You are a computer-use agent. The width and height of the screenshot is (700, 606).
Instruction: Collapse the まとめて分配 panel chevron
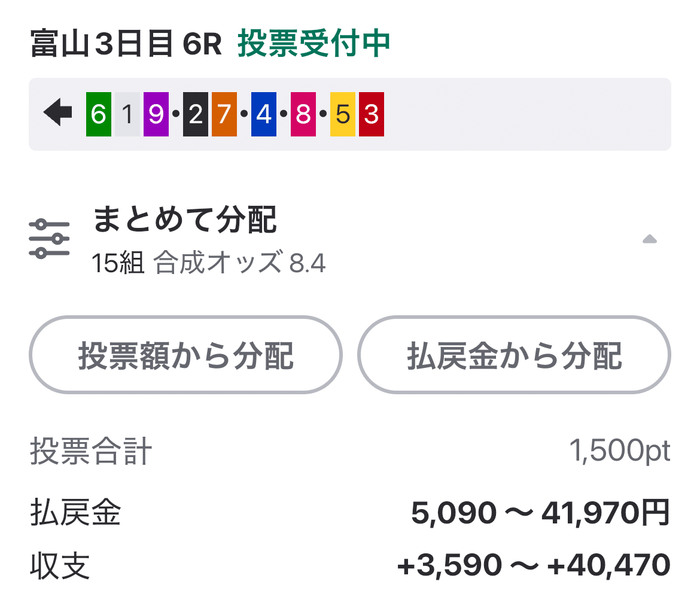(x=649, y=239)
